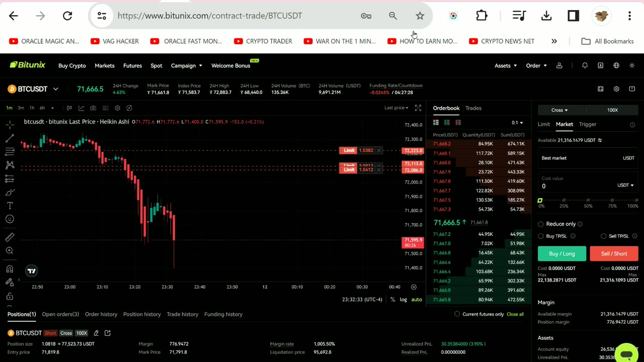This screenshot has width=644, height=362.
Task: Expand the BTCUSDT pair selector
Action: (x=55, y=89)
